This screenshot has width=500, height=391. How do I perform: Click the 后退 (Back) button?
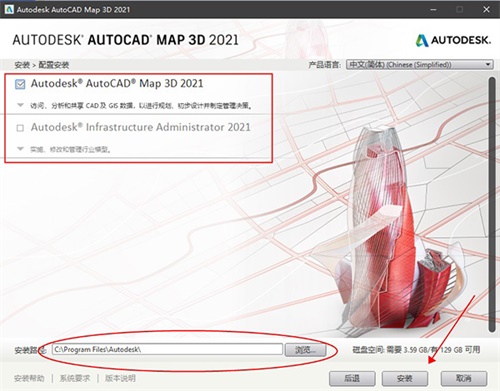click(x=352, y=378)
